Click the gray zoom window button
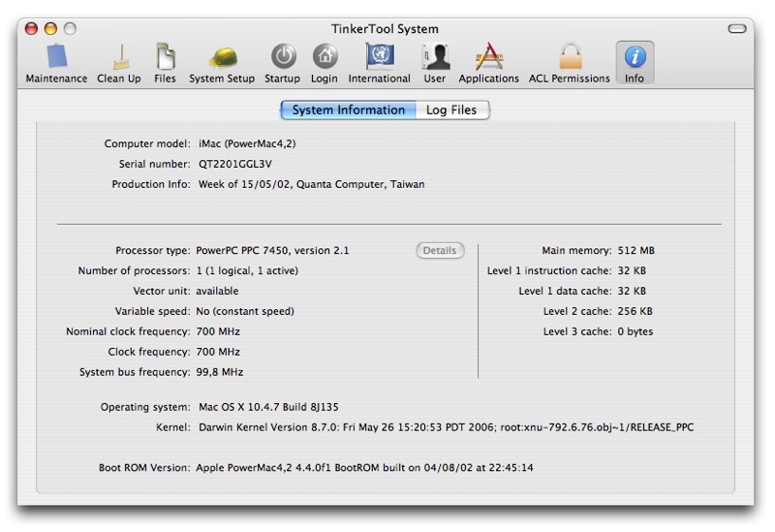 [70, 29]
